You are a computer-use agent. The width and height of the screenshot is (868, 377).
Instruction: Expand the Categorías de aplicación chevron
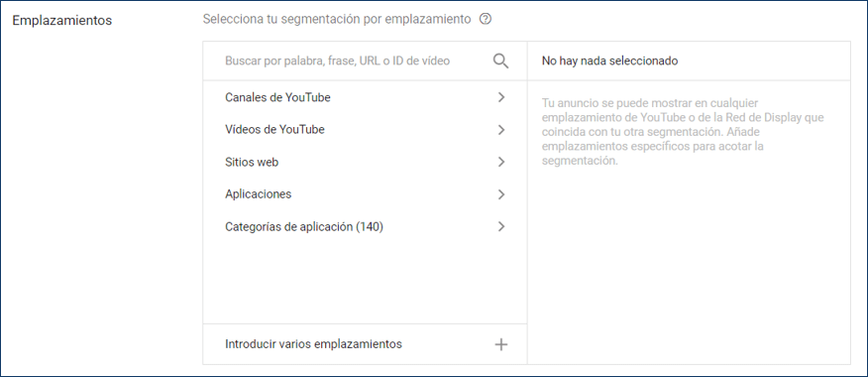point(501,226)
